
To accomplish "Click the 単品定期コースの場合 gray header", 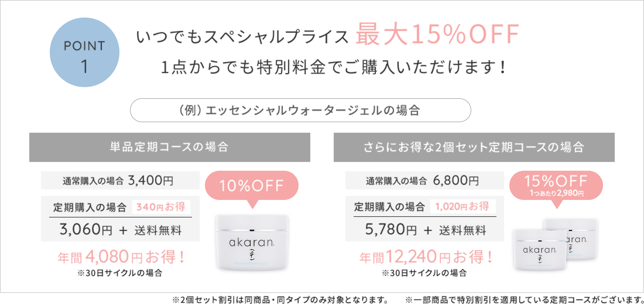I will pos(169,147).
